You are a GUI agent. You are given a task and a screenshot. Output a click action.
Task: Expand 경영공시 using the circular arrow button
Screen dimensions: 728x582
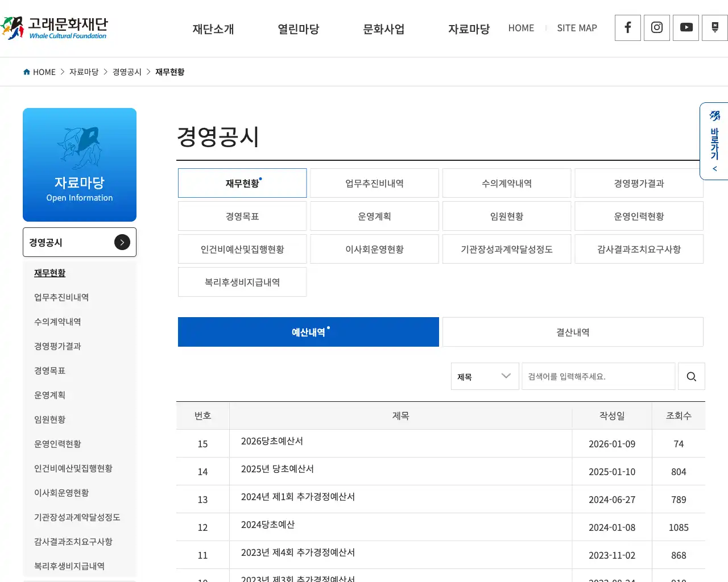click(x=122, y=242)
